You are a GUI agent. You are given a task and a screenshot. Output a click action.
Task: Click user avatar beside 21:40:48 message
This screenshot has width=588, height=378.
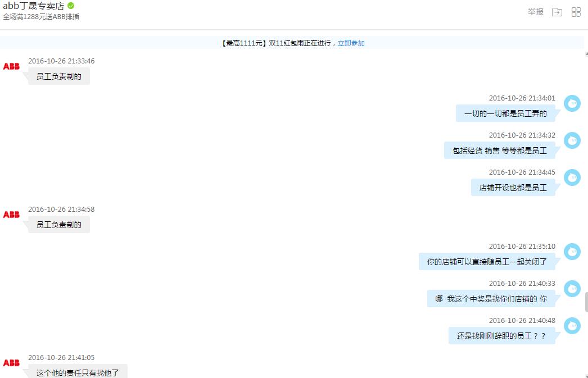[x=572, y=326]
